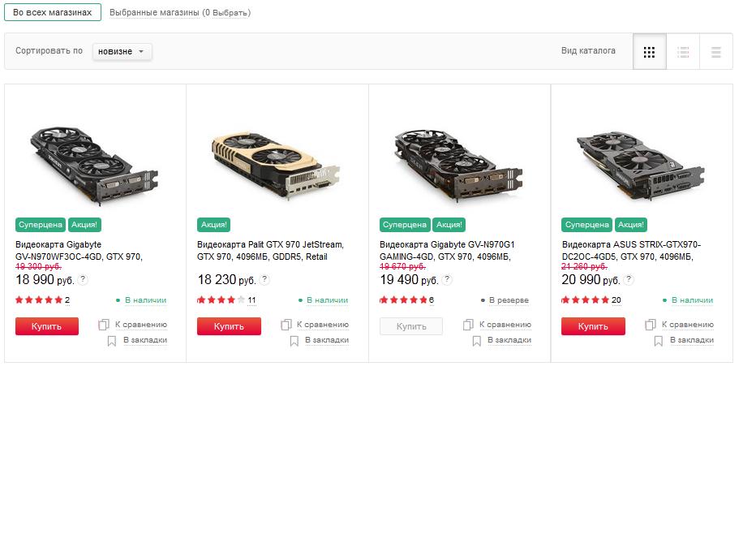756x556 pixels.
Task: Switch catalog to grid tile view
Action: pyautogui.click(x=650, y=52)
